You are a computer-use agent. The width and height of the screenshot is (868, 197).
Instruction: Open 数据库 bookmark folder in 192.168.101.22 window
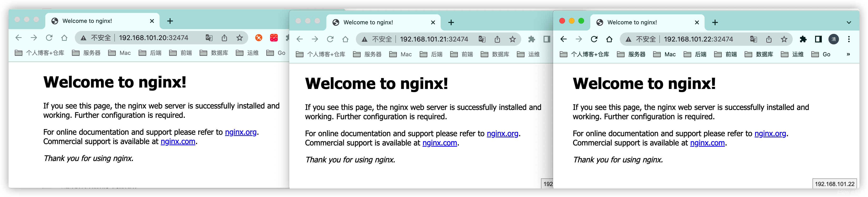click(759, 54)
